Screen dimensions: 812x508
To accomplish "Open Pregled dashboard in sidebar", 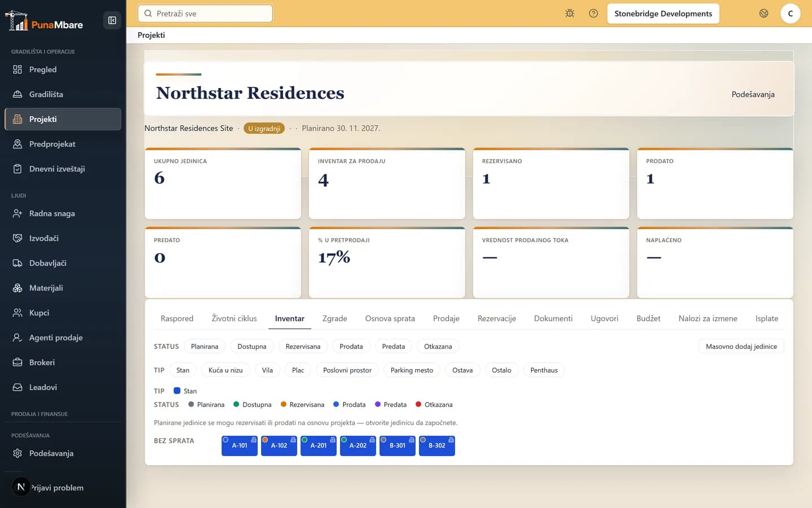I will [x=63, y=69].
